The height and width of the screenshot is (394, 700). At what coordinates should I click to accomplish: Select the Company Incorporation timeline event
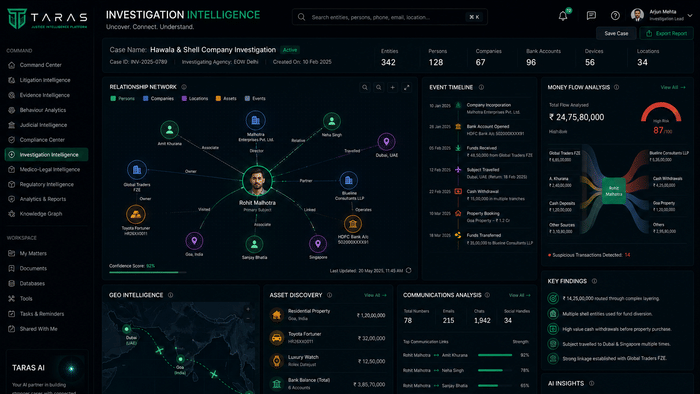[482, 108]
